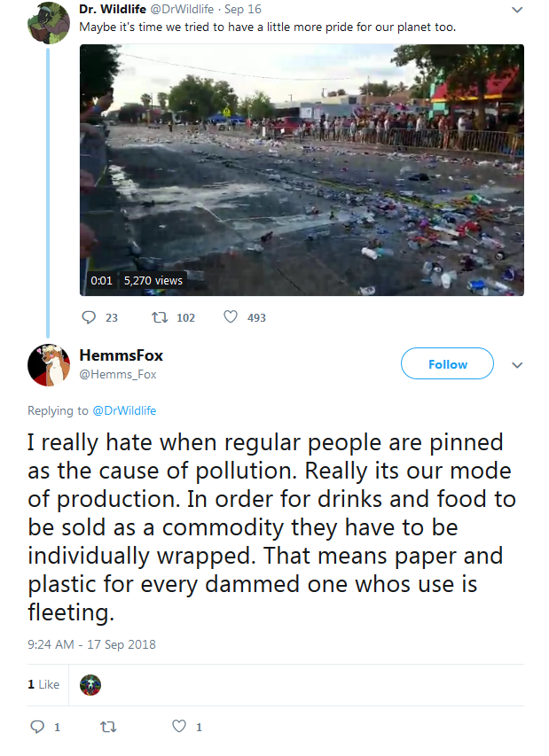Screen dimensions: 549x756
Task: Like the Dr. Wildlife tweet with heart icon
Action: coord(231,316)
